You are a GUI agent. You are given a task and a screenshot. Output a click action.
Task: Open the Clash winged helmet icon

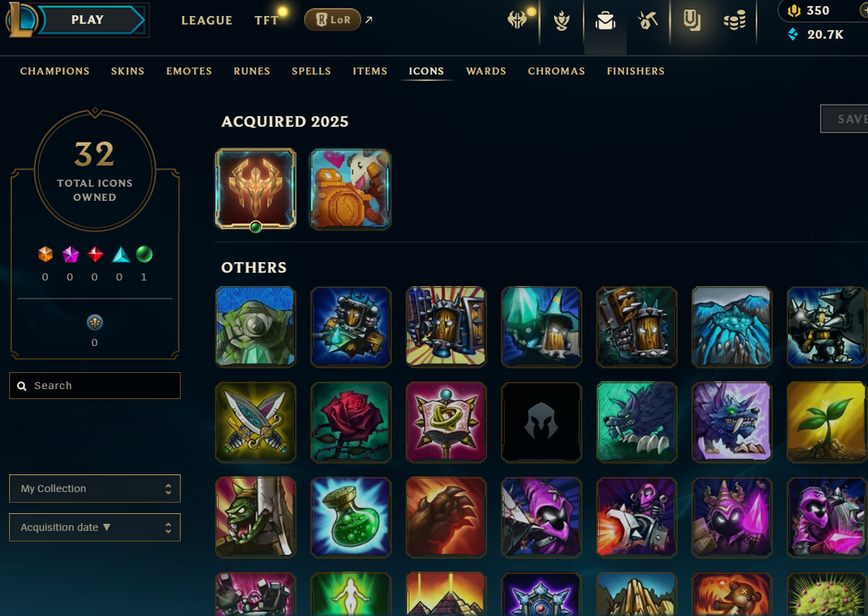pyautogui.click(x=518, y=20)
